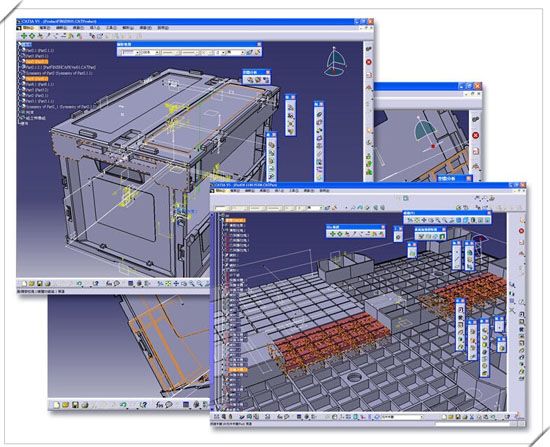Click Open folder icon in lower-left window's toolbar
The height and width of the screenshot is (447, 550).
pos(65,405)
